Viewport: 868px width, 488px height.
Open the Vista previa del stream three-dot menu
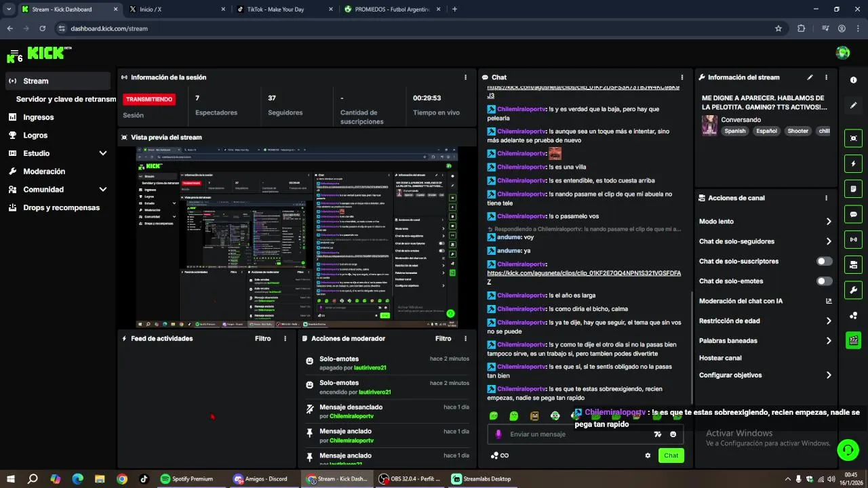click(x=465, y=137)
